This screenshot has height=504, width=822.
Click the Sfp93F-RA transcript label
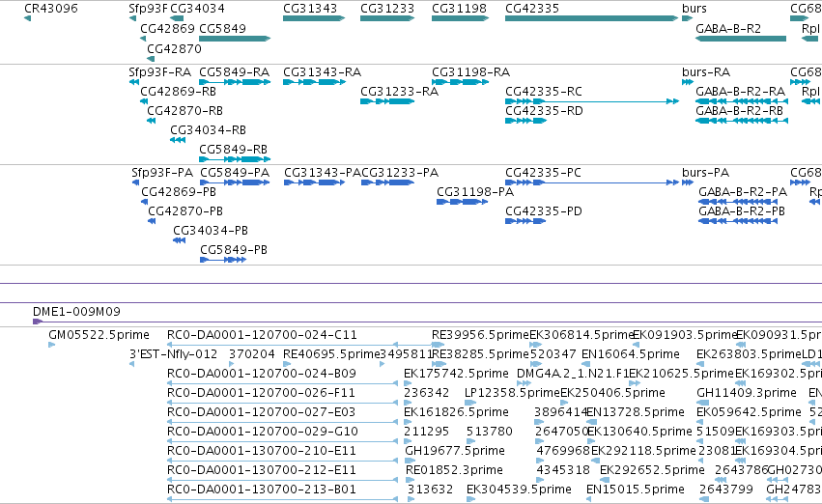point(160,71)
